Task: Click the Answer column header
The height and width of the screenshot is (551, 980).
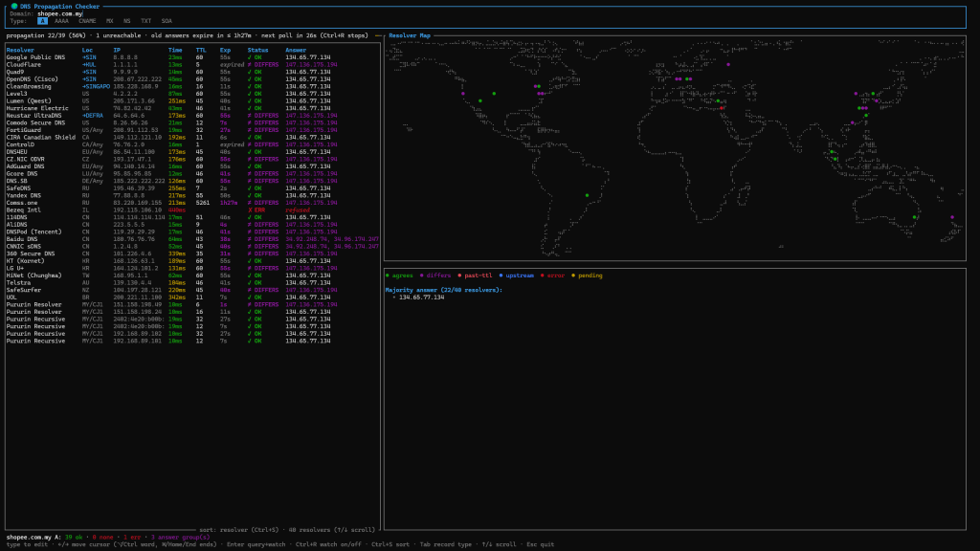Action: 296,50
